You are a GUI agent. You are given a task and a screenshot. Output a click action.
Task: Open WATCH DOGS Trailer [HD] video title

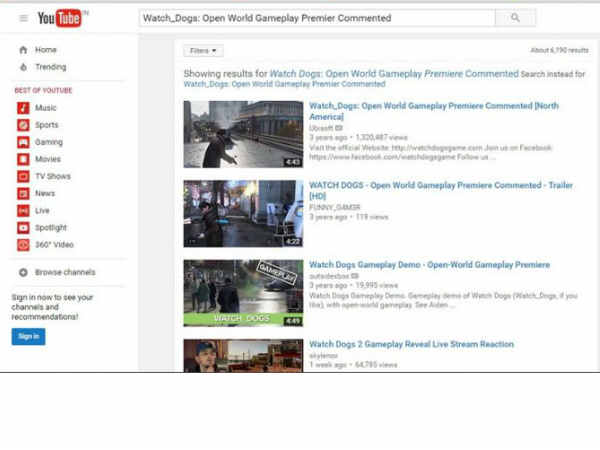click(441, 191)
